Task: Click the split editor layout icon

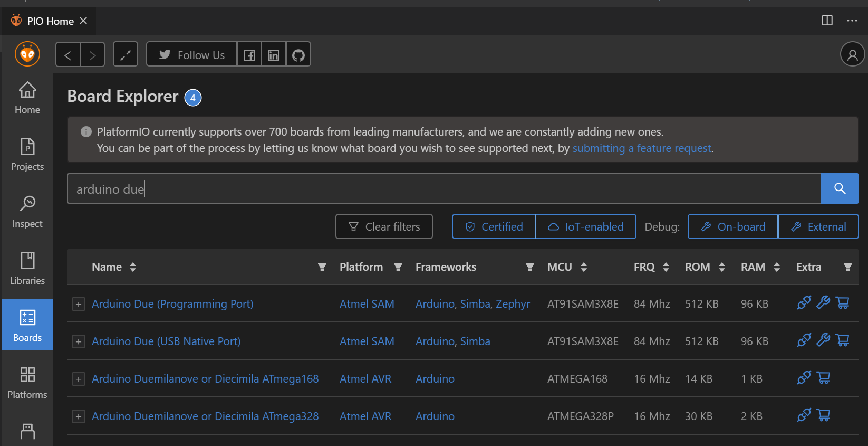Action: click(827, 21)
